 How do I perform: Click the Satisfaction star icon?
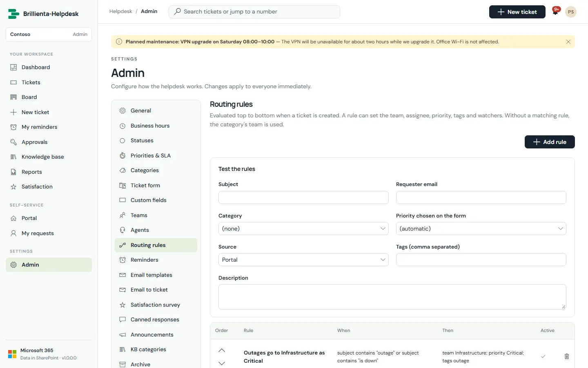(13, 187)
